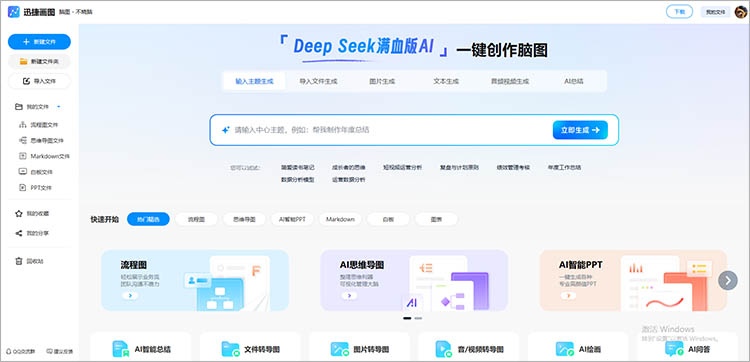
Task: Try the 绩效管理考核 suggestion
Action: (512, 167)
